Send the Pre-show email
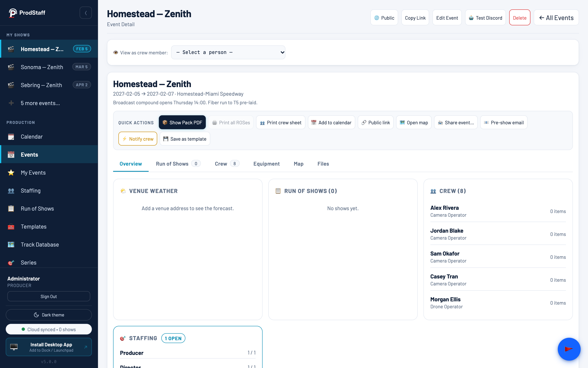Screen dimensions: 588x368 coord(504,122)
